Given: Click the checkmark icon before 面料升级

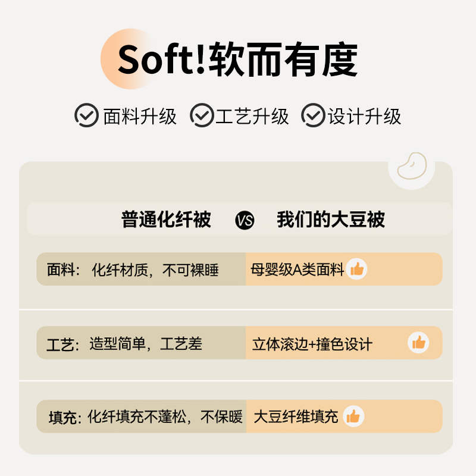Looking at the screenshot, I should tap(86, 115).
